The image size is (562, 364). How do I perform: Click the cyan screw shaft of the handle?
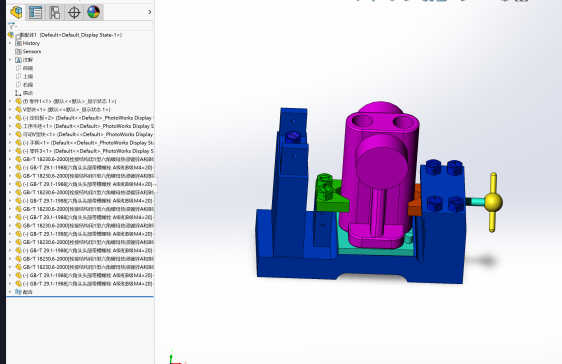tap(476, 202)
